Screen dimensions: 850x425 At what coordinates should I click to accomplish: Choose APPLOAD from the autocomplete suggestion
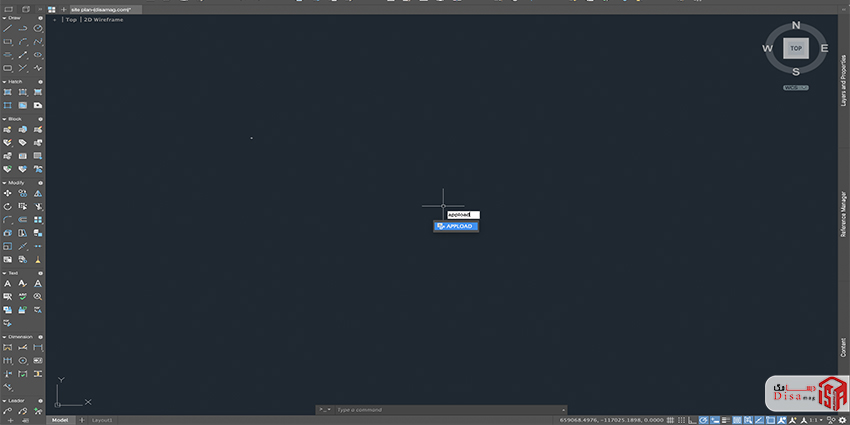[456, 226]
